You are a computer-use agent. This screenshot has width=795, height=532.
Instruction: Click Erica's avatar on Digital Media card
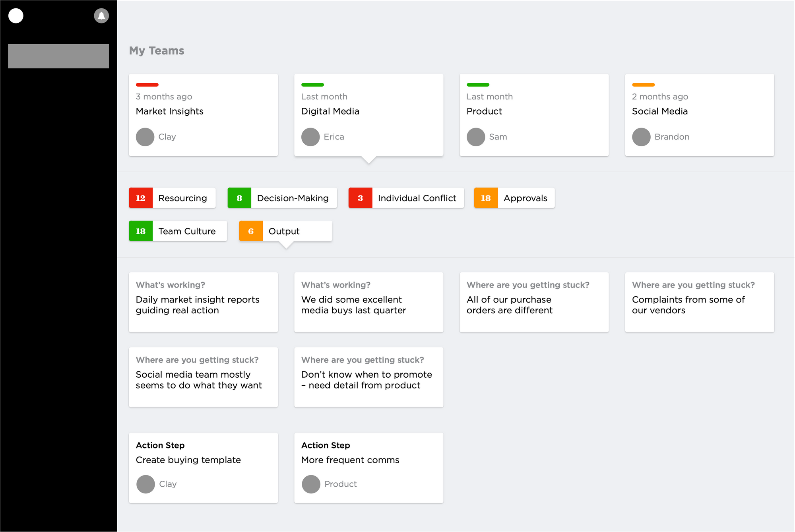tap(310, 137)
